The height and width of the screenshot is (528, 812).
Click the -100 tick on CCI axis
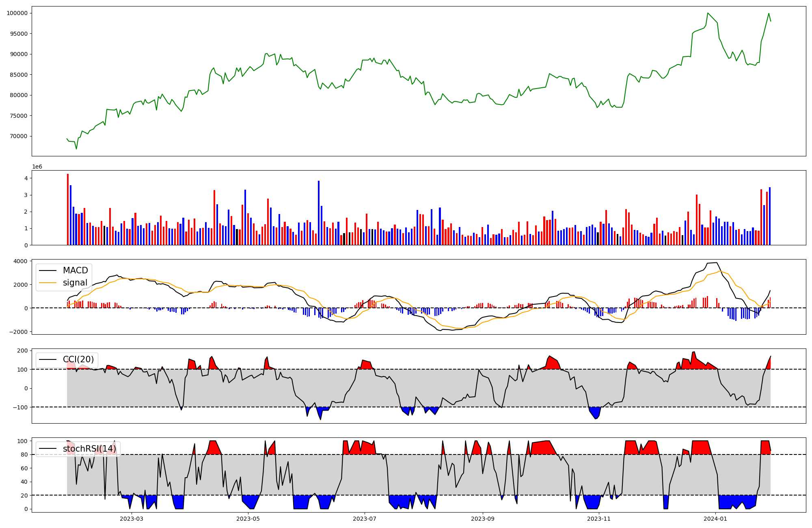point(20,407)
